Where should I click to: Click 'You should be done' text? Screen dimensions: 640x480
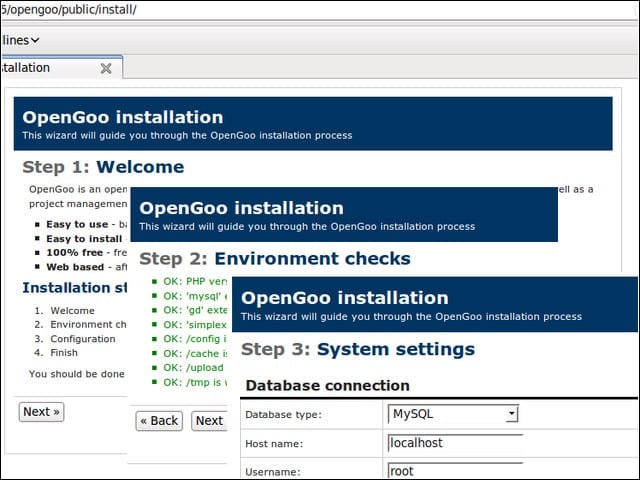click(x=77, y=374)
